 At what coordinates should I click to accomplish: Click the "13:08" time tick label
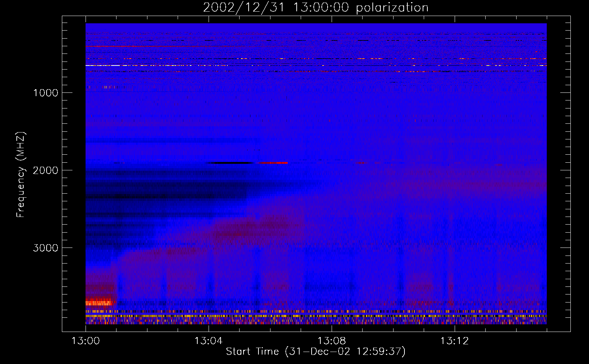click(331, 341)
